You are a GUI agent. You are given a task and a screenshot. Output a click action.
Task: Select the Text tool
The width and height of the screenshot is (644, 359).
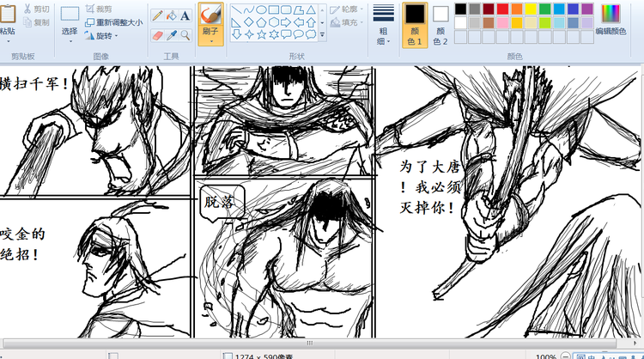point(185,15)
